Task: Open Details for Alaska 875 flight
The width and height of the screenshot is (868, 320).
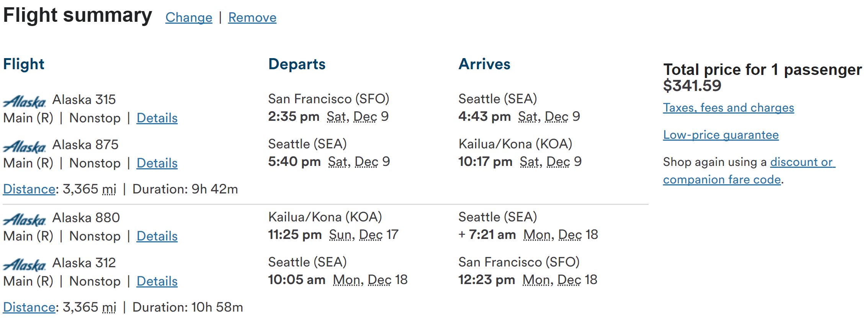Action: (x=157, y=163)
